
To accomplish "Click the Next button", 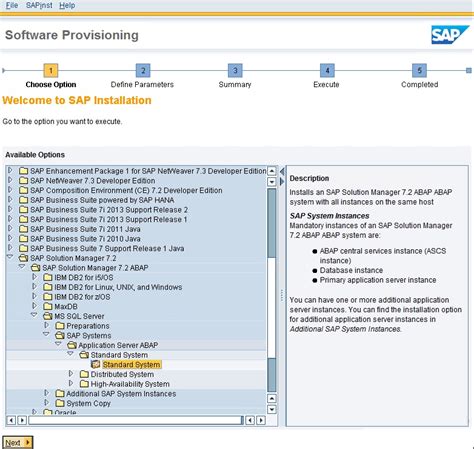I will 18,442.
